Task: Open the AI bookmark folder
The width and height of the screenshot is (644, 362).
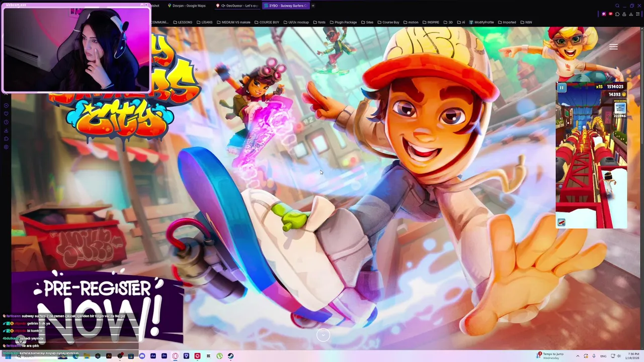Action: (x=460, y=22)
